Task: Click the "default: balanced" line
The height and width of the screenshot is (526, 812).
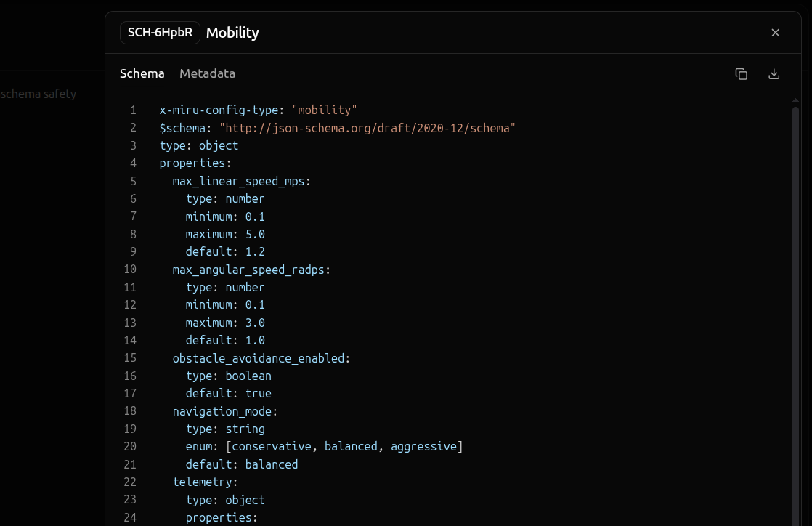Action: pos(241,464)
